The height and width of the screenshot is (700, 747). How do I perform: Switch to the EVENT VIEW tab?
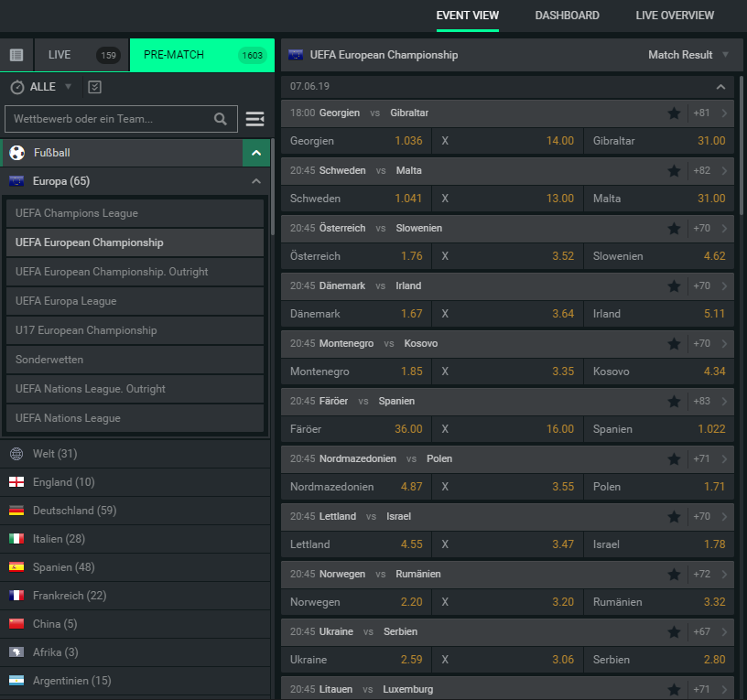click(x=468, y=16)
